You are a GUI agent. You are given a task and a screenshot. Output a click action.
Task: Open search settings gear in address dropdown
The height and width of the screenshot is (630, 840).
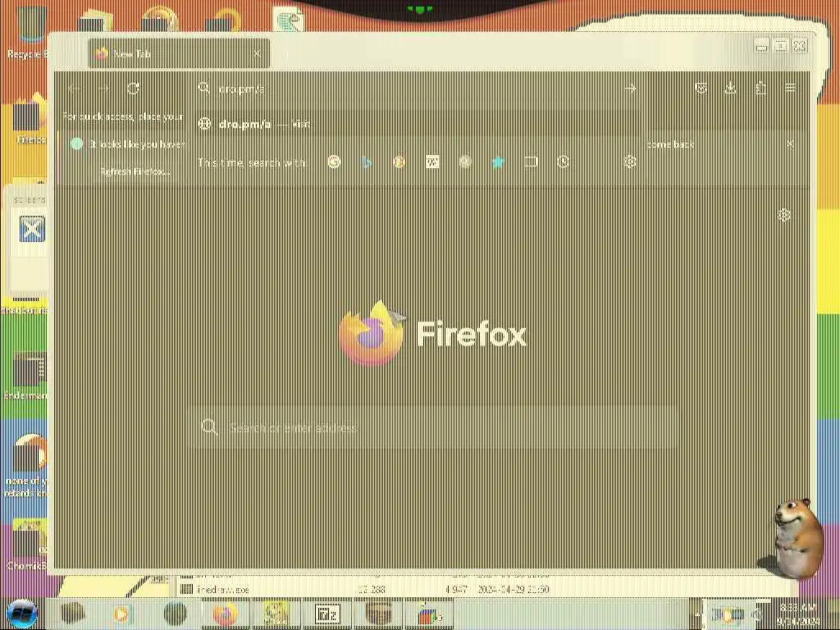click(630, 162)
